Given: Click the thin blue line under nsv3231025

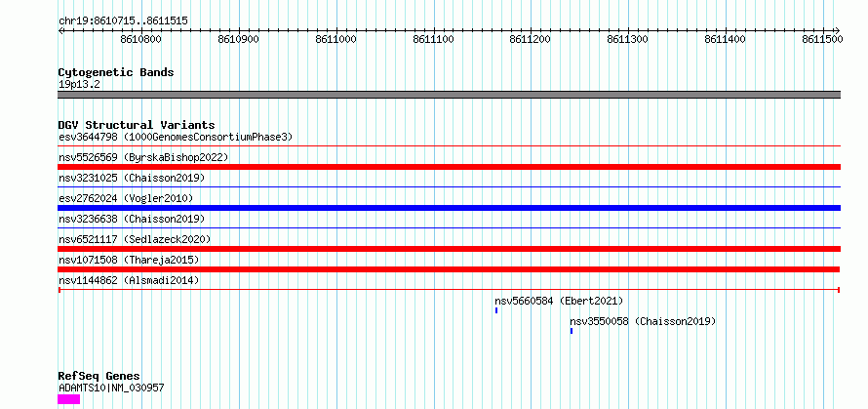Looking at the screenshot, I should click(449, 187).
